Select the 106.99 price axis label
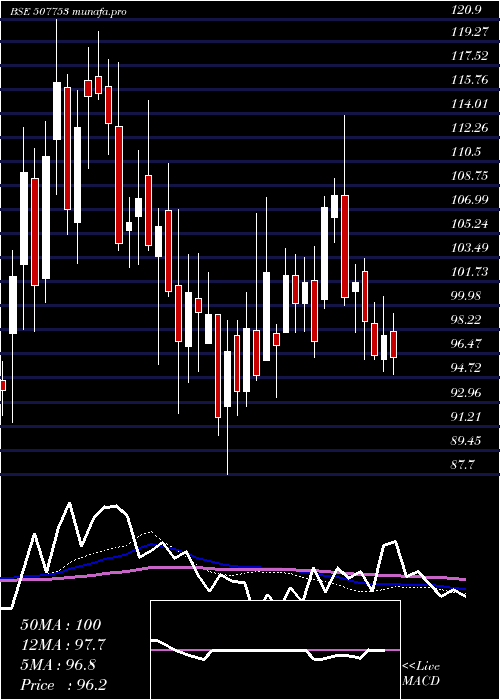500x700 pixels. click(469, 200)
